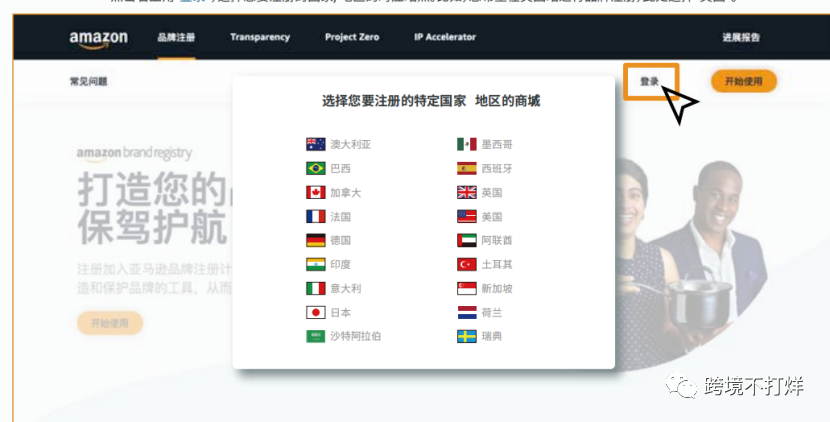Image resolution: width=830 pixels, height=422 pixels.
Task: Select the India flag icon
Action: [315, 264]
